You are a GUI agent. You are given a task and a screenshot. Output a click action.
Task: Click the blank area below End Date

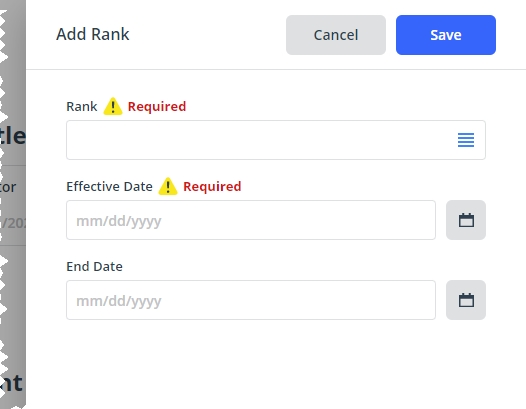pyautogui.click(x=276, y=364)
